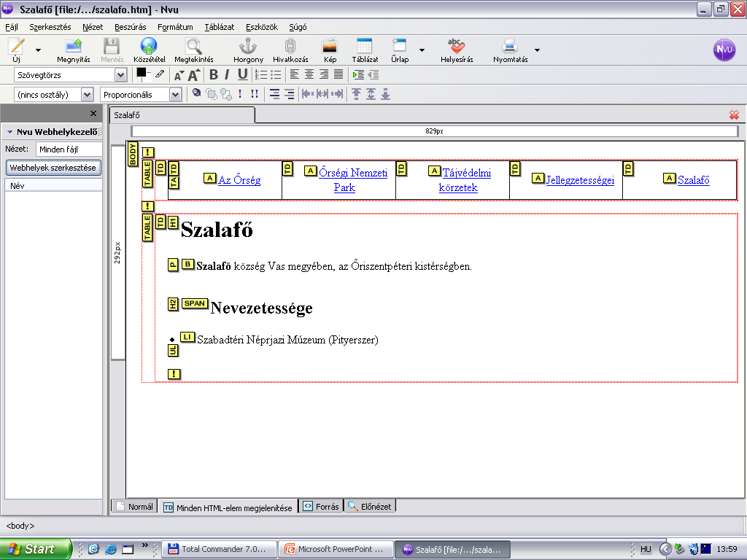Open the Formátum menu
Viewport: 747px width, 560px height.
tap(175, 27)
